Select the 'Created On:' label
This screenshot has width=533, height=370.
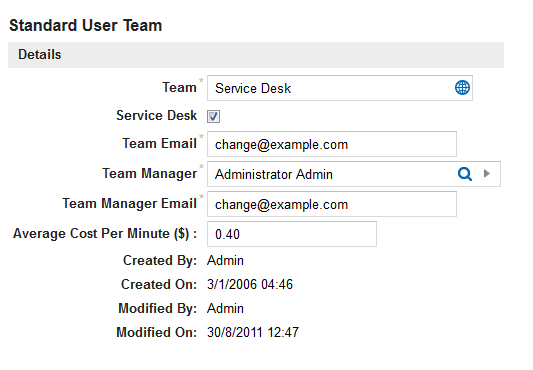point(159,284)
